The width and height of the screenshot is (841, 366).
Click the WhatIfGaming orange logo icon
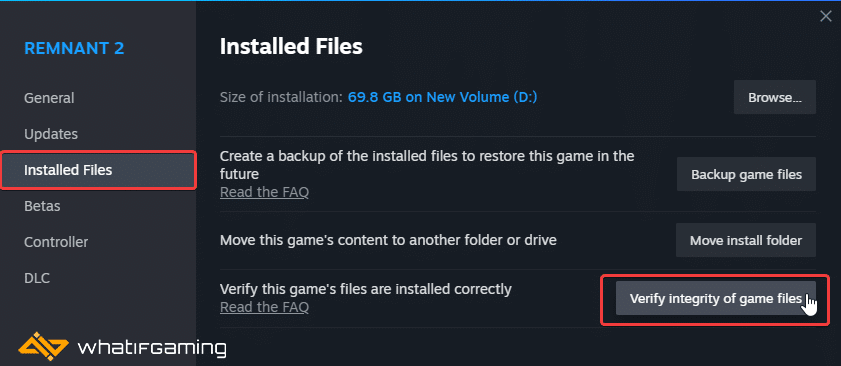coord(43,347)
